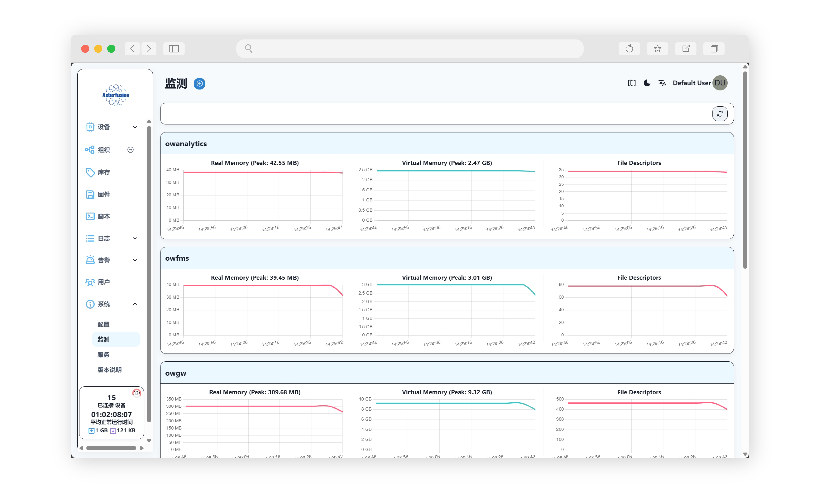The image size is (820, 504).
Task: Click the 固件 firmware save icon
Action: click(90, 194)
